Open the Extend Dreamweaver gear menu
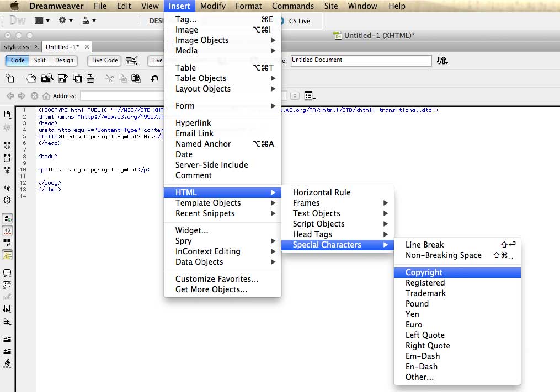 click(65, 20)
